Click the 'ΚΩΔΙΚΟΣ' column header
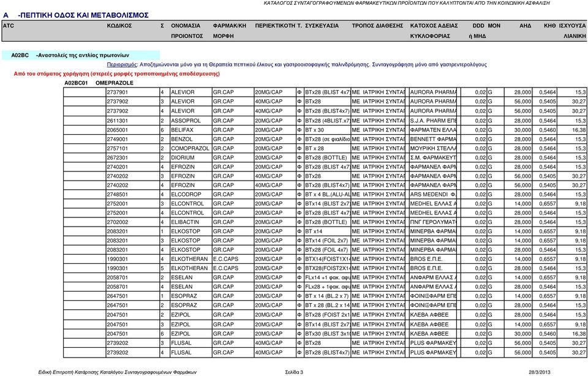588x376 pixels. tap(119, 26)
